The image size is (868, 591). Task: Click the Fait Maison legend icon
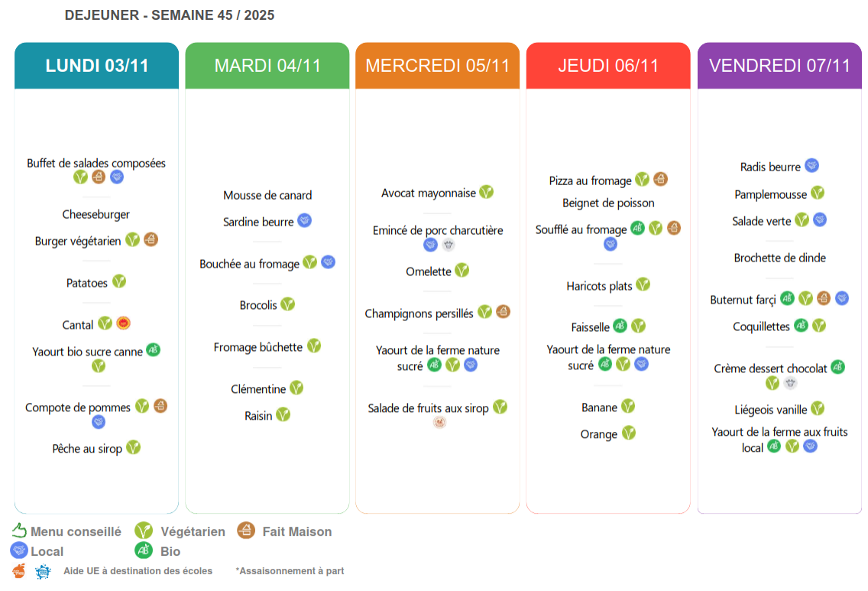pyautogui.click(x=245, y=531)
